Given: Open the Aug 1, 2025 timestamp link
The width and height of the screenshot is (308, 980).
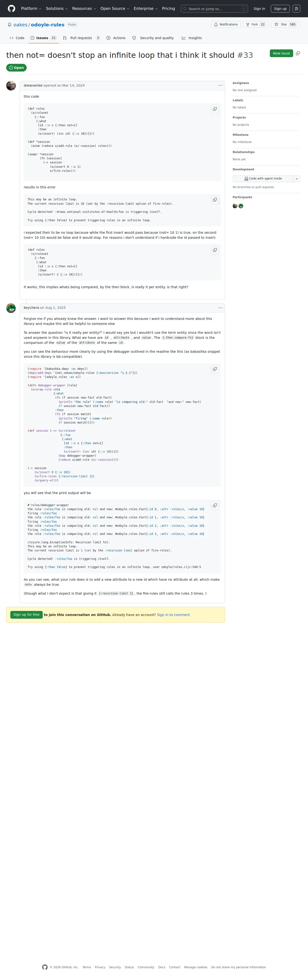Looking at the screenshot, I should pyautogui.click(x=55, y=308).
